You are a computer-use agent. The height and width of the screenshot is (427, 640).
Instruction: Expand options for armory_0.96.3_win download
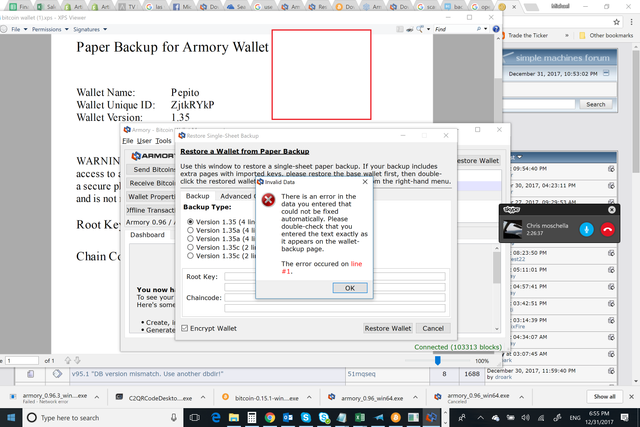click(97, 397)
